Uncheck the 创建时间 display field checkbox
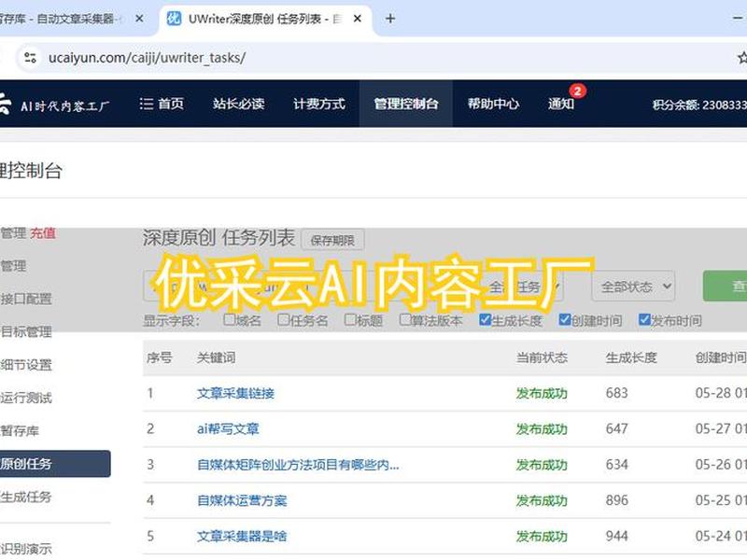Viewport: 747px width, 560px height. point(565,319)
